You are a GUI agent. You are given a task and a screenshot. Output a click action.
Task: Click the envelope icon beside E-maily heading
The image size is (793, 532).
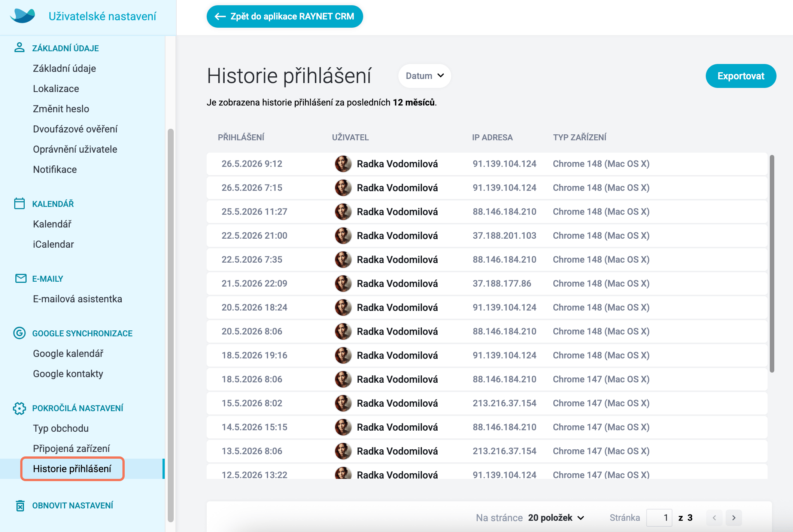pos(21,278)
